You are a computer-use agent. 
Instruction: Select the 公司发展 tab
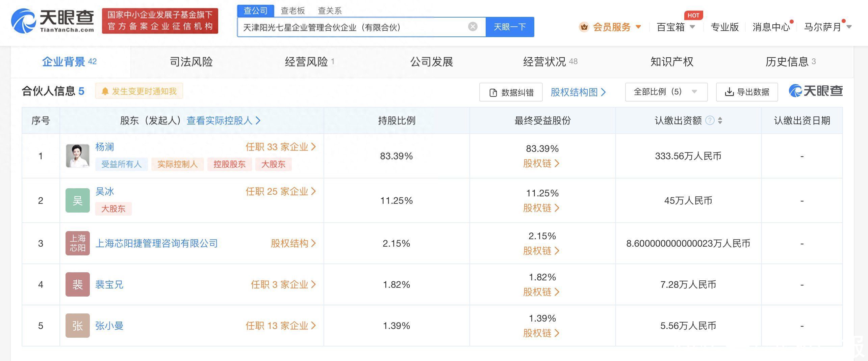pyautogui.click(x=432, y=62)
